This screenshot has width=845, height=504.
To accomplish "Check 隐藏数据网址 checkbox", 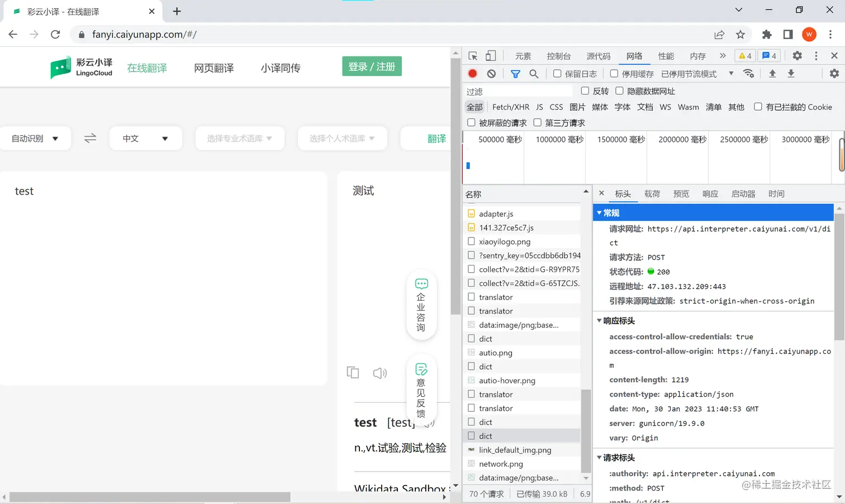I will tap(619, 91).
